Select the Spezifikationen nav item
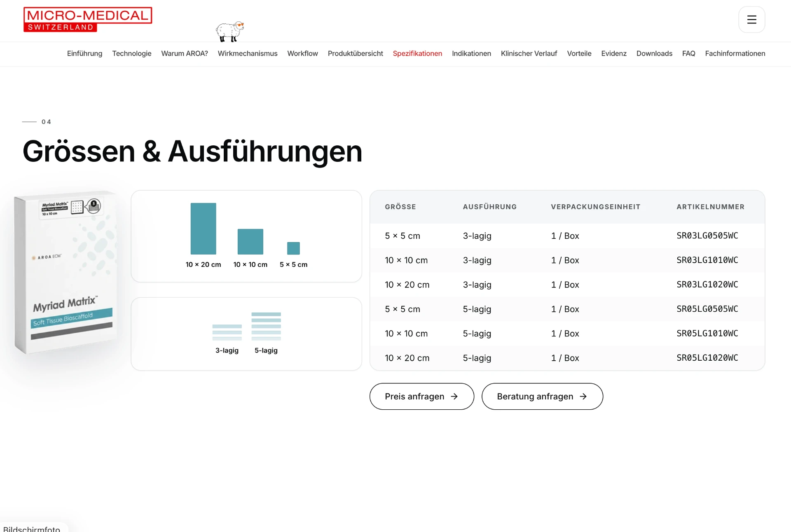 pos(417,54)
